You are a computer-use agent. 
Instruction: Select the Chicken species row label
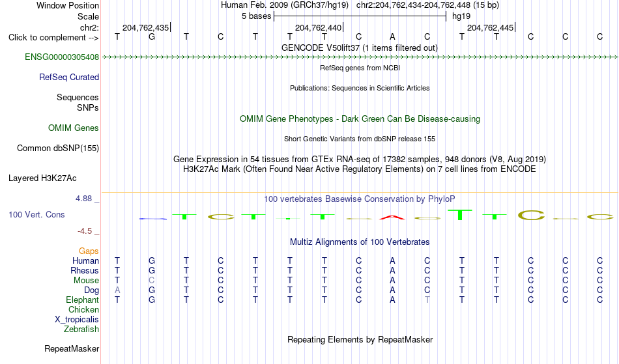click(x=83, y=310)
